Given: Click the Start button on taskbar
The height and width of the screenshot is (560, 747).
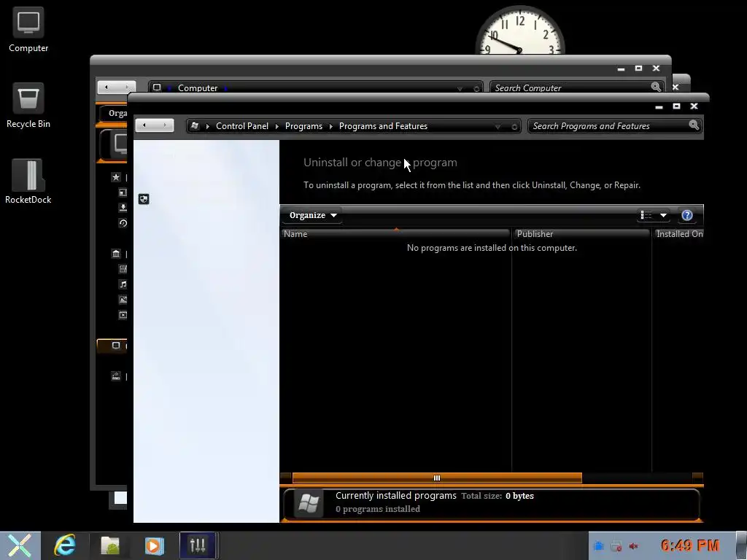Looking at the screenshot, I should pyautogui.click(x=20, y=545).
